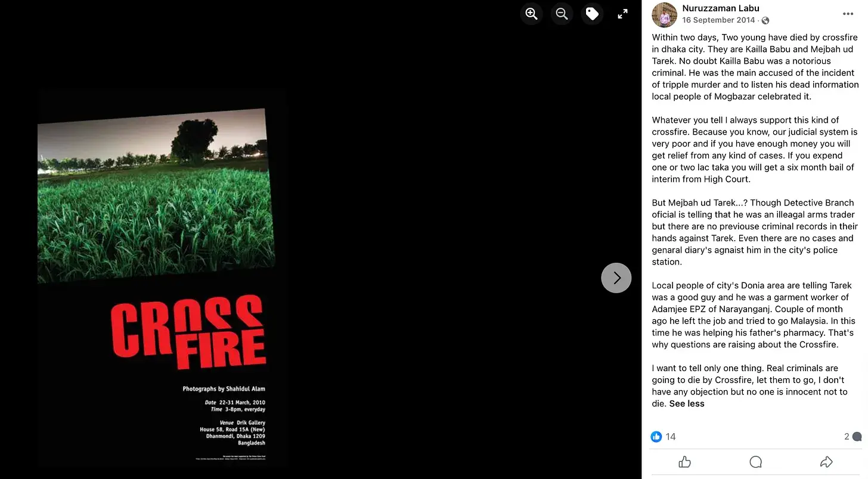The width and height of the screenshot is (868, 479).
Task: Open the tag photo tool
Action: (592, 14)
